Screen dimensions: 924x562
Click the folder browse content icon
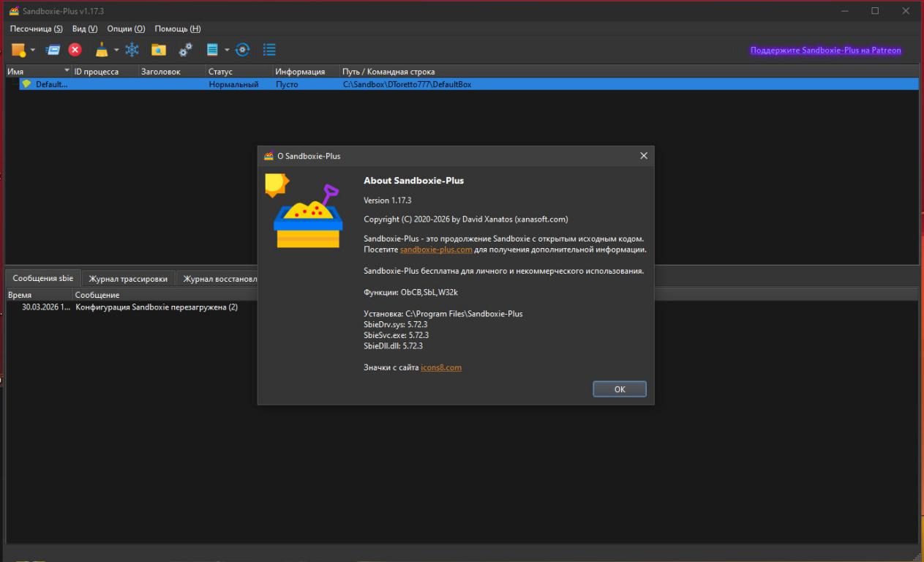(158, 50)
